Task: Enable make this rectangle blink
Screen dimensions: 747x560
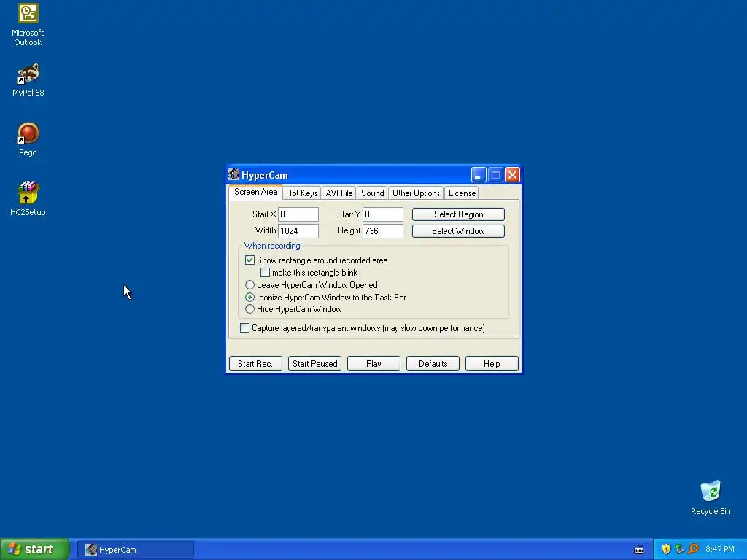Action: coord(266,273)
